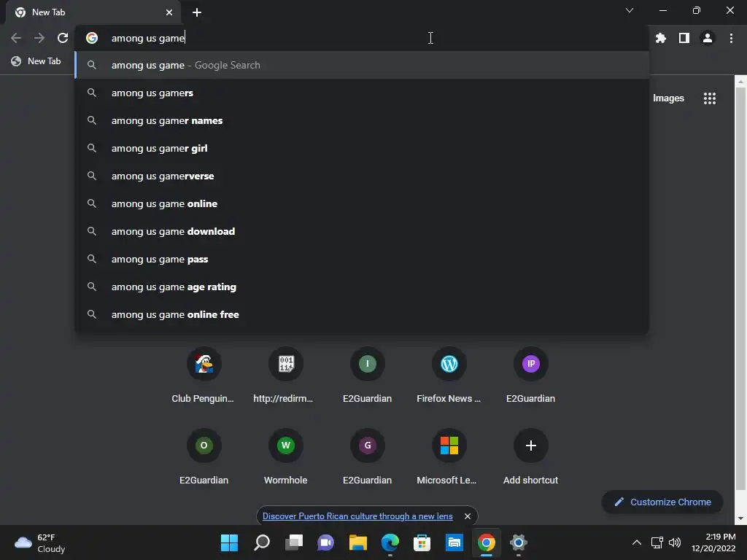Screen dimensions: 747x560
Task: Expand the tab search chevron
Action: click(630, 10)
